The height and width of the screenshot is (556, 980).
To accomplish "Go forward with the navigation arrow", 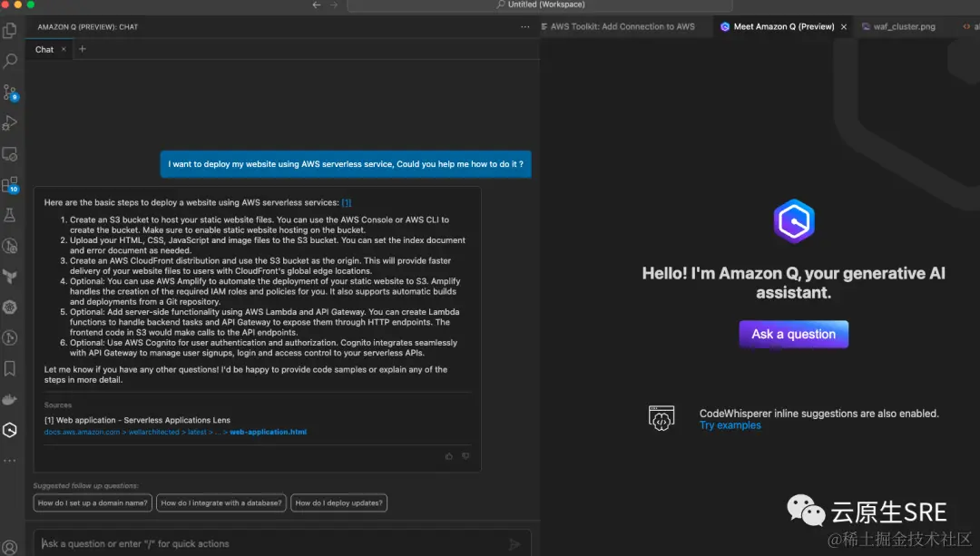I will coord(334,5).
